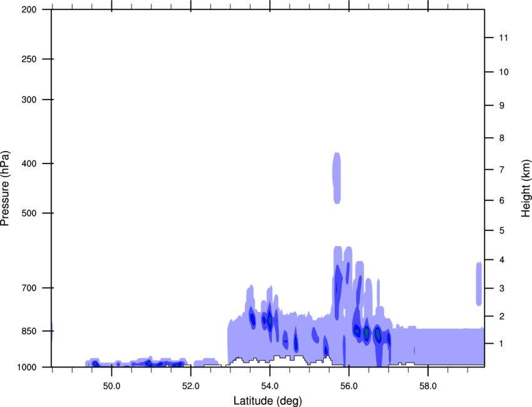Pick height tick label 11

tap(504, 38)
